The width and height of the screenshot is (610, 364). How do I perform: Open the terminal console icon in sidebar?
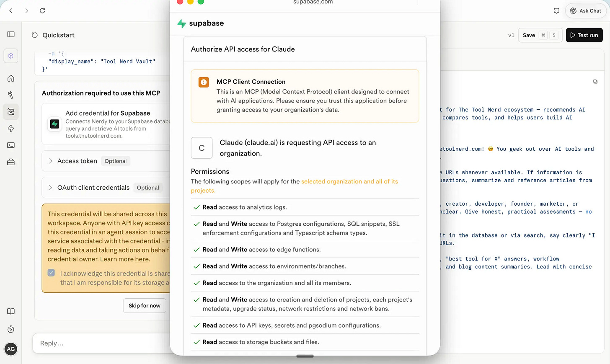(x=11, y=145)
